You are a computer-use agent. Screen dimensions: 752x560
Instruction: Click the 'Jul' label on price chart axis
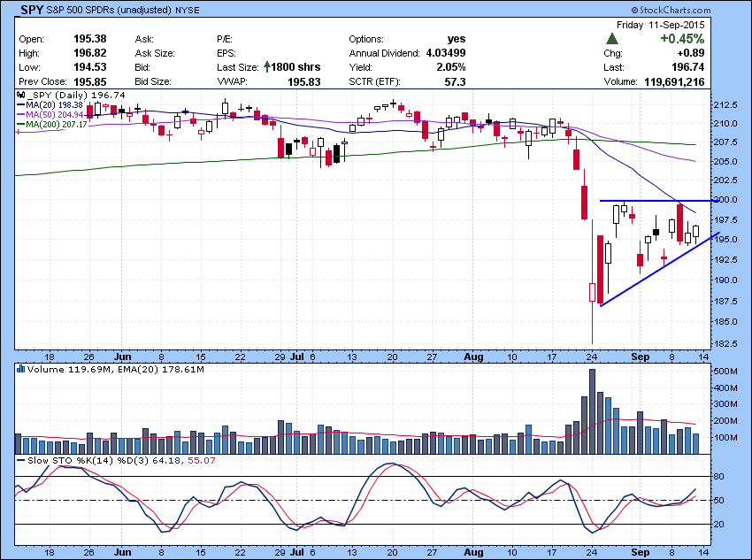click(298, 357)
